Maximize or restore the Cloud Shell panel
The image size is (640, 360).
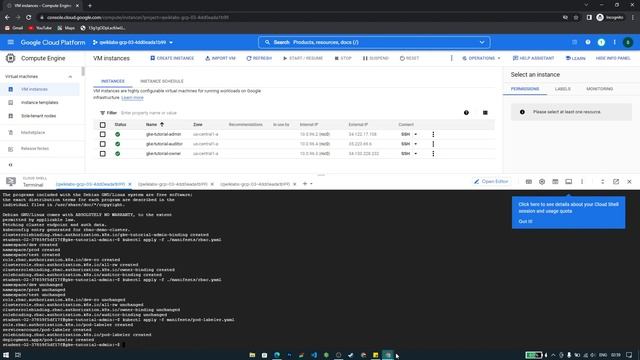click(602, 182)
